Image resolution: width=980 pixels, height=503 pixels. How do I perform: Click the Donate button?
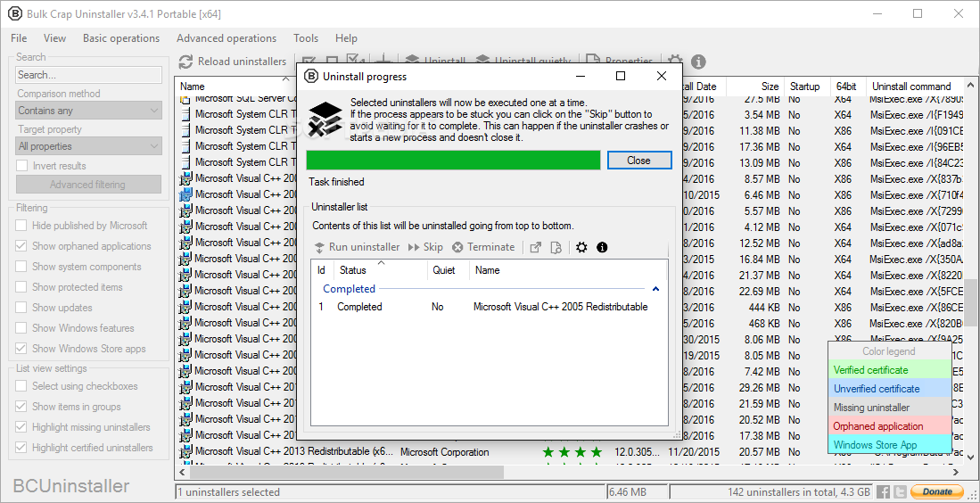pos(937,491)
